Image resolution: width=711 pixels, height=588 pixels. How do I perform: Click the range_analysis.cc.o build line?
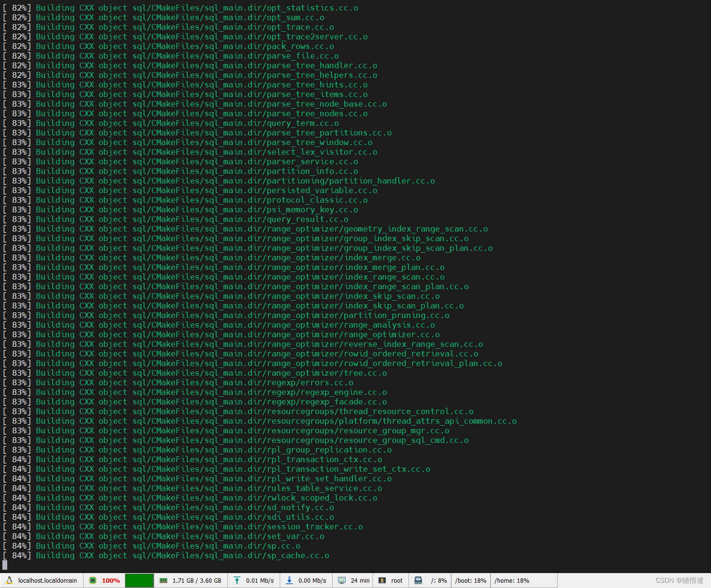[x=219, y=325]
